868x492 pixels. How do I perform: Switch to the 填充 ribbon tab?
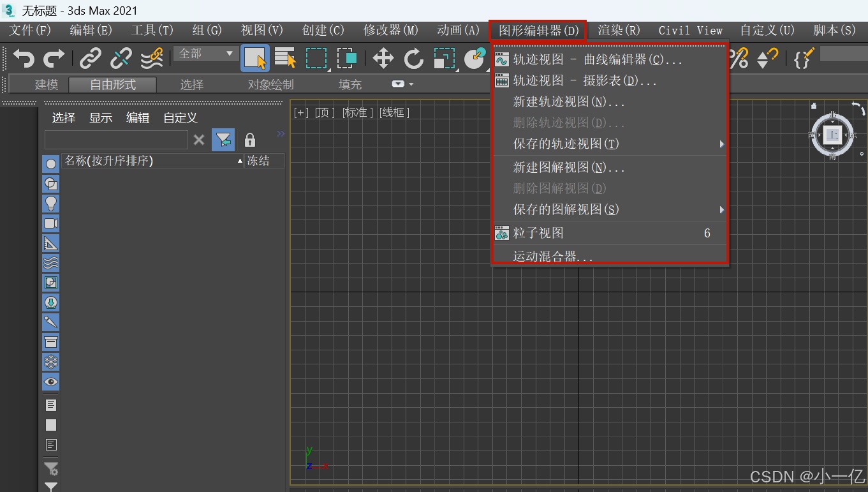pos(350,84)
